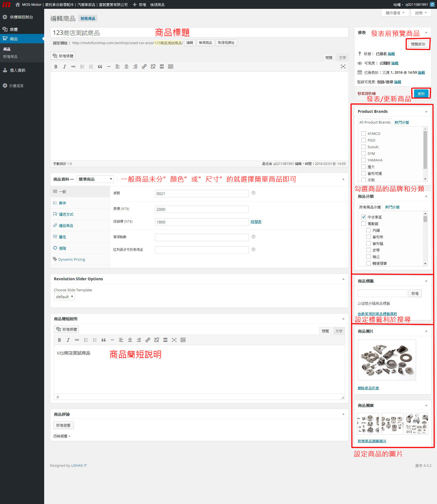Click the bulleted list icon in main editor
The height and width of the screenshot is (504, 437).
click(82, 66)
